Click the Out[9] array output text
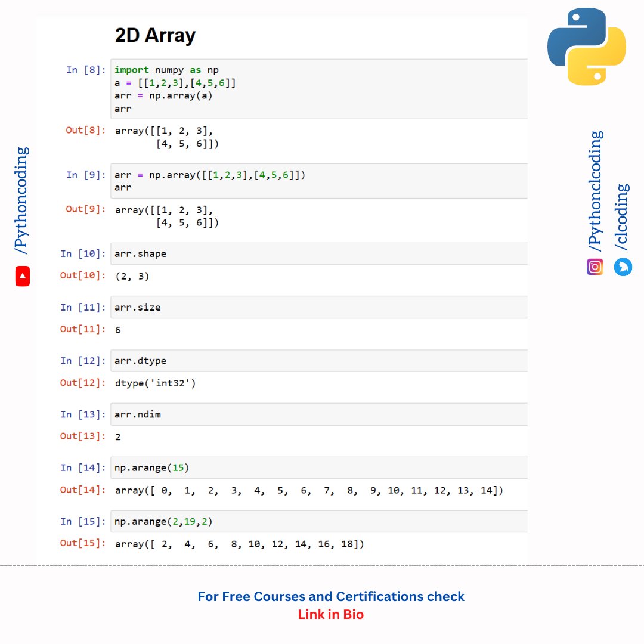The image size is (644, 644). coord(167,216)
